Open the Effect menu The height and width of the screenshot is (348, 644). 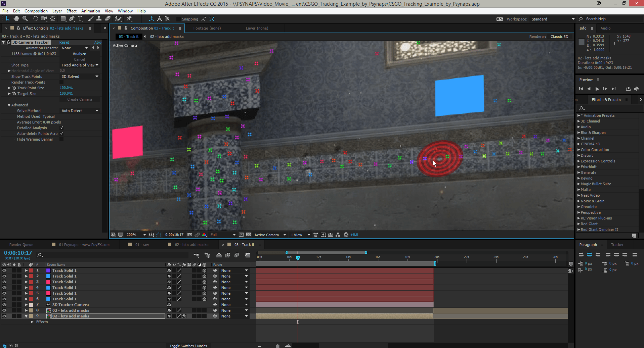(x=72, y=11)
